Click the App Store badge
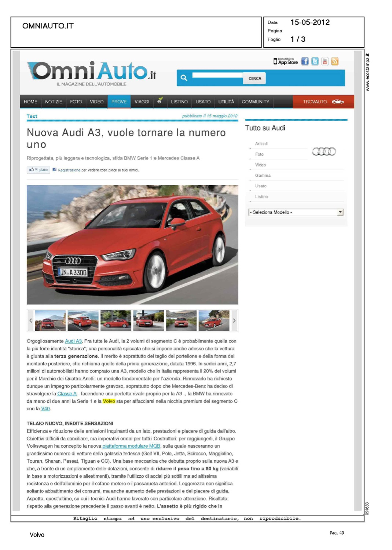The height and width of the screenshot is (550, 392). coord(286,62)
